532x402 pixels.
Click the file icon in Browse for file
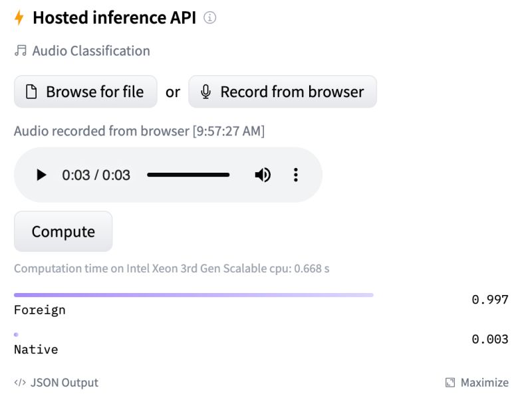[31, 92]
